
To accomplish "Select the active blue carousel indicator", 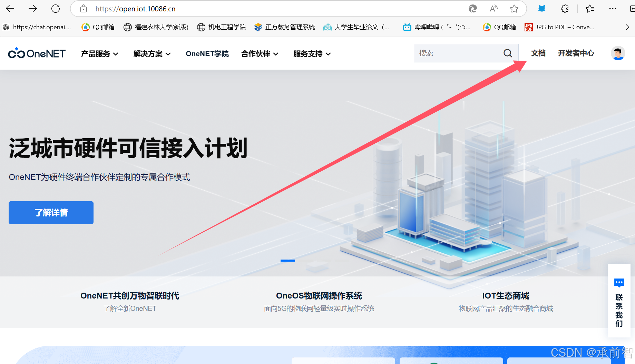I will pos(288,261).
